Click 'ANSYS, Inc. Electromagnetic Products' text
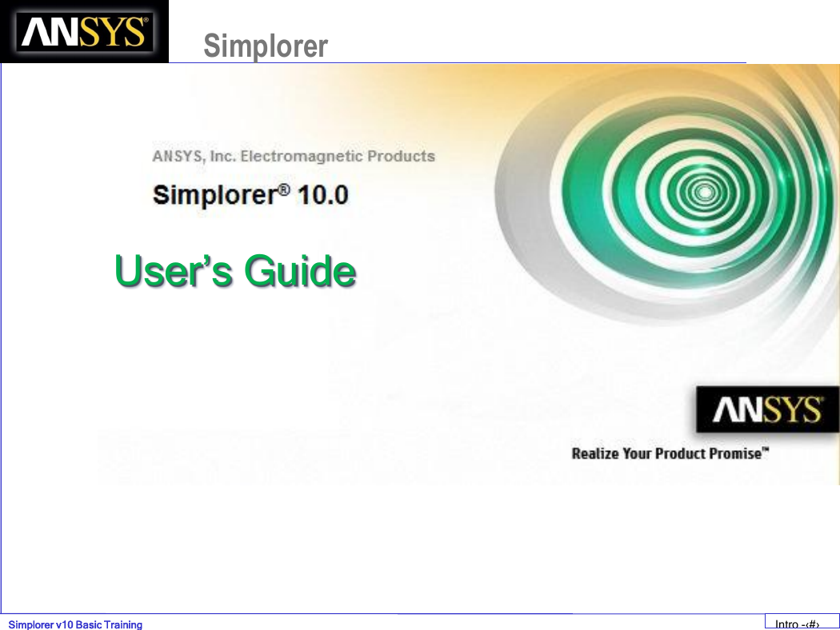Screen dimensions: 840x630 click(x=294, y=156)
